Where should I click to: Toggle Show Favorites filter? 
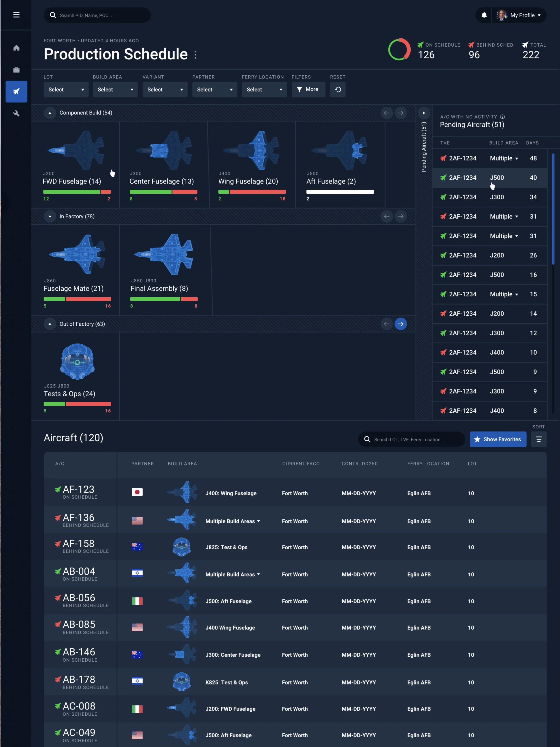point(498,439)
